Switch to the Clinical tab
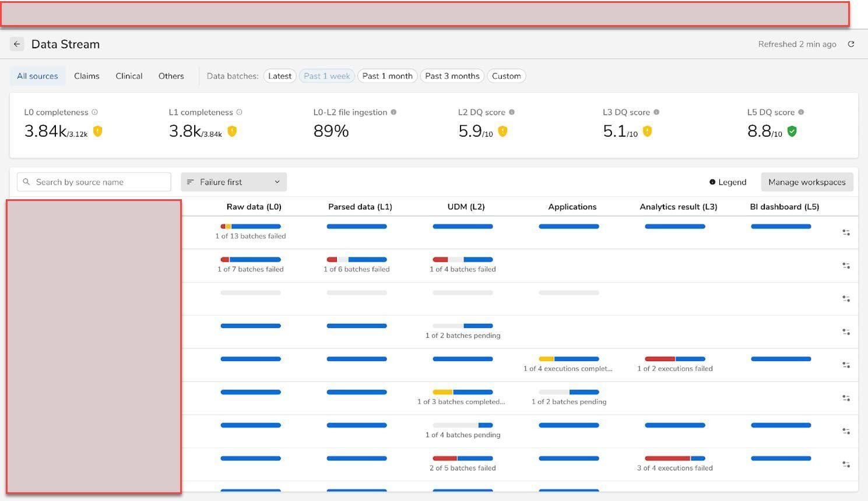The image size is (868, 501). tap(129, 76)
